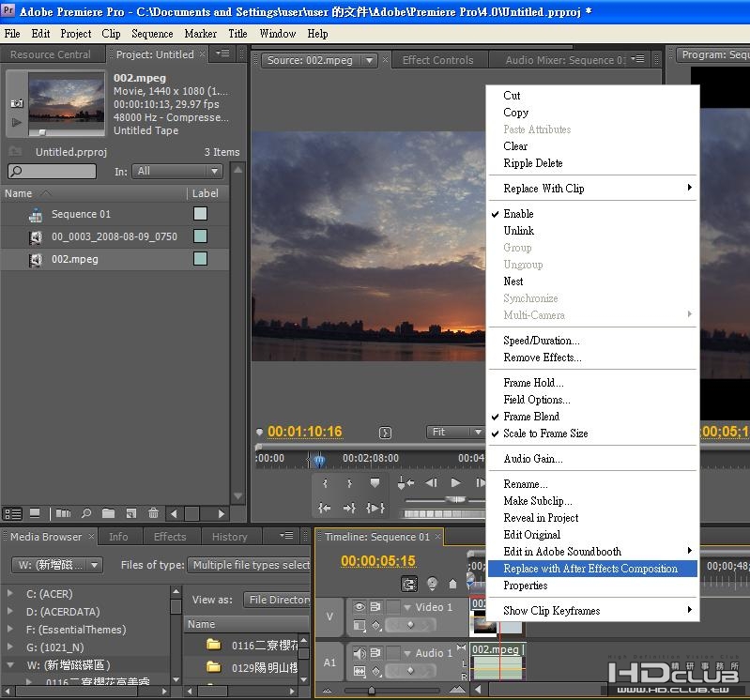Click the Project panel search field
The width and height of the screenshot is (750, 700).
tap(52, 171)
